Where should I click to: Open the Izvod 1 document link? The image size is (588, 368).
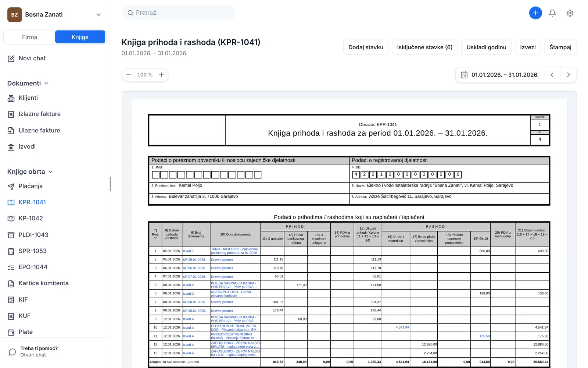(188, 251)
